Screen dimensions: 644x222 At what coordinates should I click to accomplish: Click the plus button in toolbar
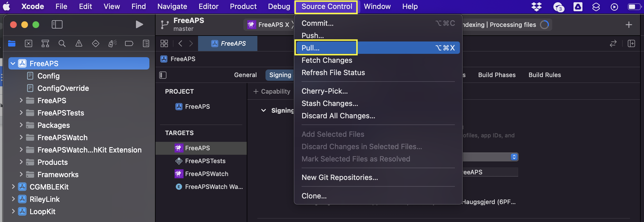(629, 25)
